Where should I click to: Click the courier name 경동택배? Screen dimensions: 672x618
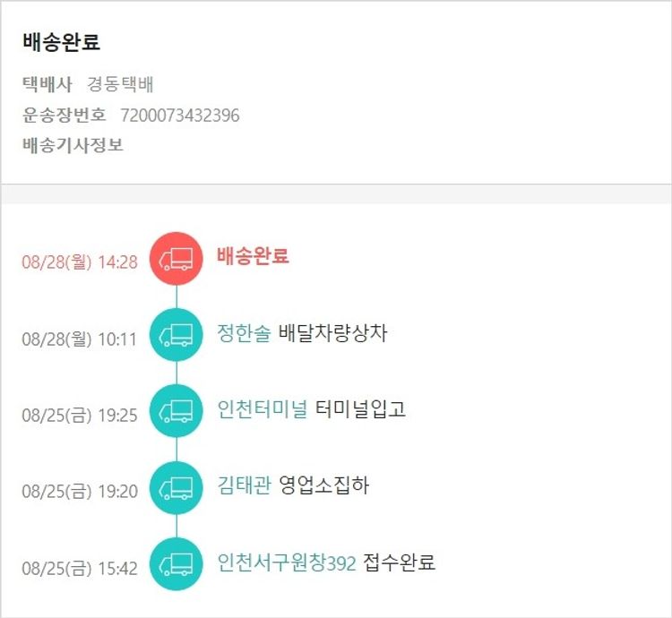pos(121,85)
